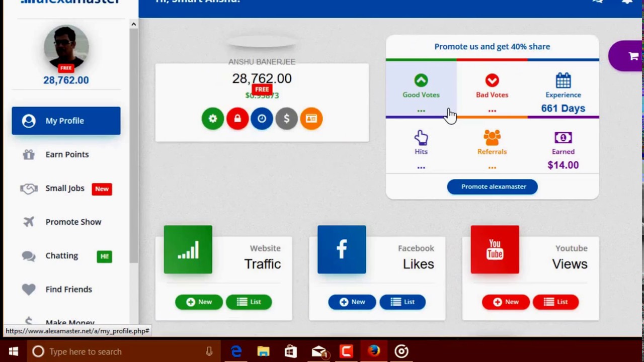Click the grey dollar sign icon
Screen dimensions: 644x362
pos(287,119)
